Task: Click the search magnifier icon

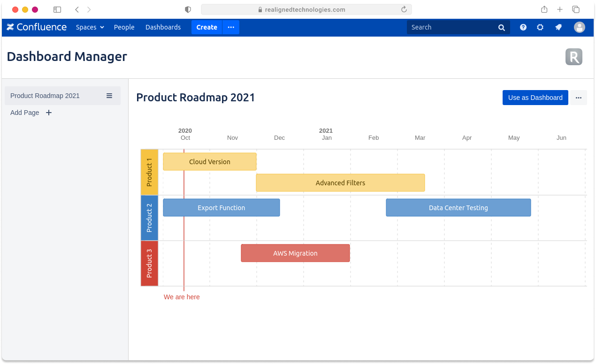Action: 501,27
